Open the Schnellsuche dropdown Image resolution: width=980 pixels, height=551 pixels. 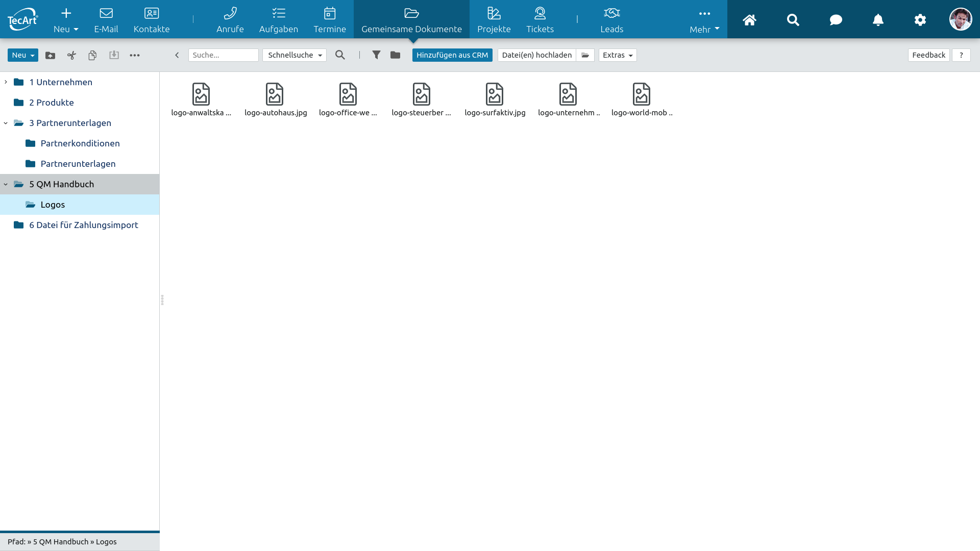coord(295,55)
